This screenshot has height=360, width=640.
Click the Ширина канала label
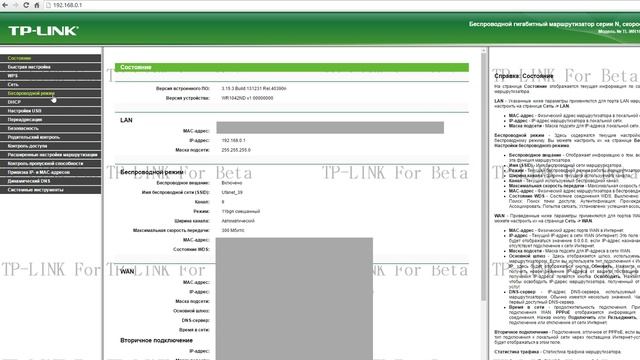pyautogui.click(x=192, y=221)
